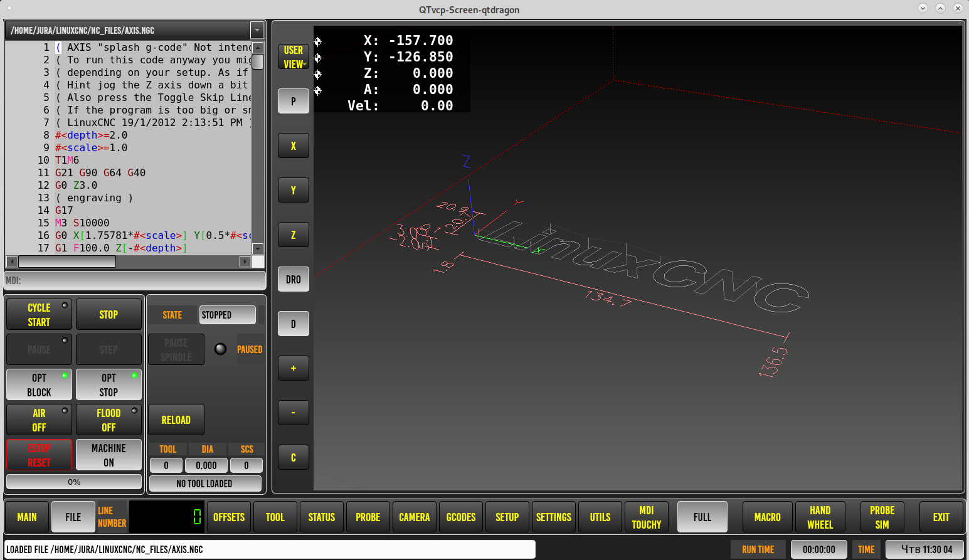
Task: Click the line number LCD display
Action: tap(166, 517)
